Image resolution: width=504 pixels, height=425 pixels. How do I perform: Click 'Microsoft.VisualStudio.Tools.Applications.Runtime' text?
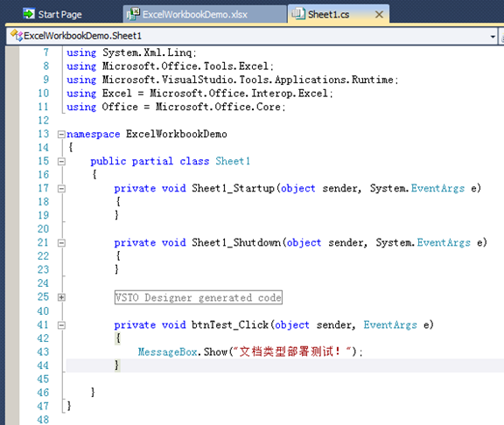pyautogui.click(x=248, y=80)
